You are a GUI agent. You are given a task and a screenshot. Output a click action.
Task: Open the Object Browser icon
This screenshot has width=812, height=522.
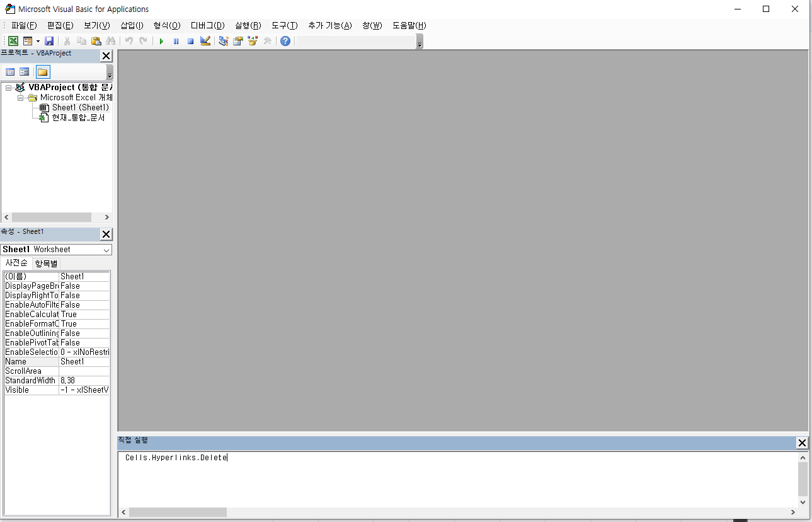[x=253, y=41]
